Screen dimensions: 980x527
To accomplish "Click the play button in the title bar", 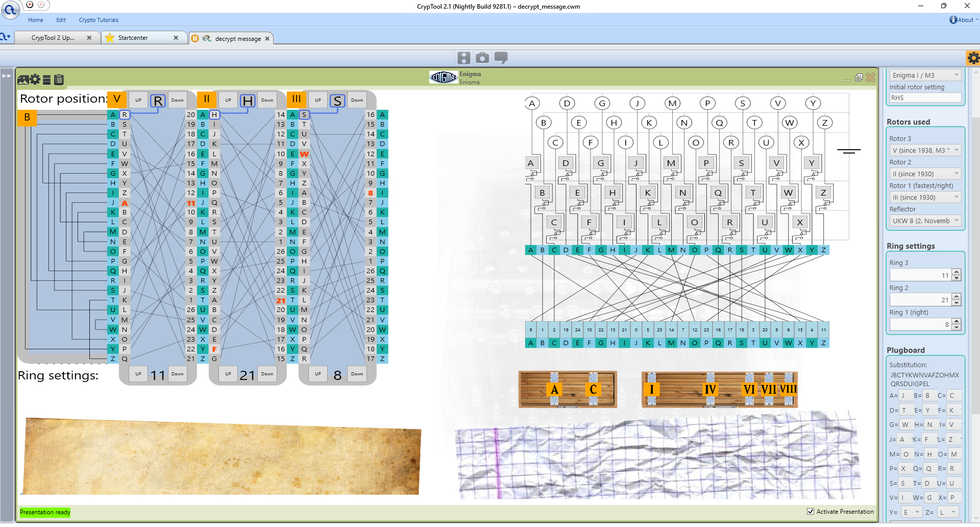I will (x=30, y=5).
